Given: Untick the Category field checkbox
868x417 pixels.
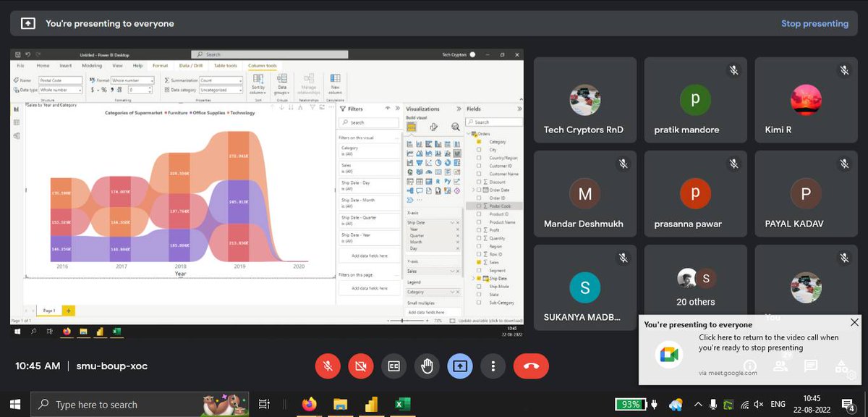Looking at the screenshot, I should point(478,142).
